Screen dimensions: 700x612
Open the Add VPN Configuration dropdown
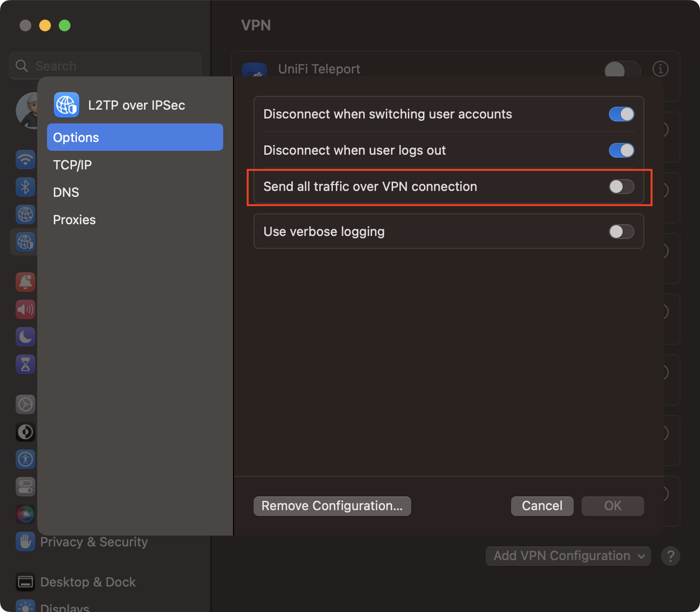(567, 556)
